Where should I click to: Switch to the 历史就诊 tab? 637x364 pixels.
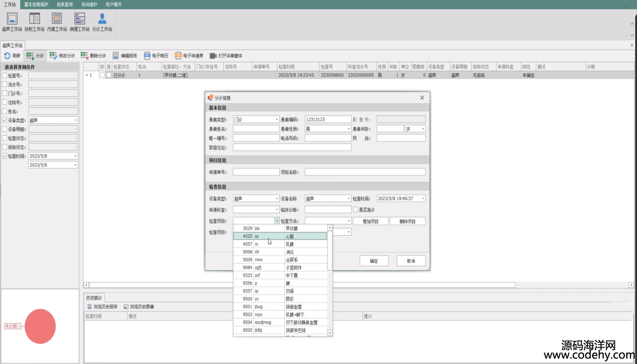pyautogui.click(x=95, y=298)
